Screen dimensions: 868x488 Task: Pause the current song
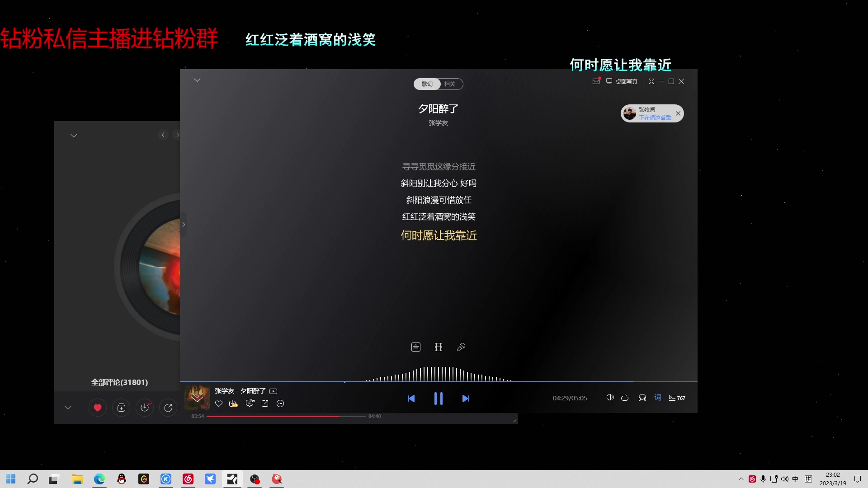point(439,398)
